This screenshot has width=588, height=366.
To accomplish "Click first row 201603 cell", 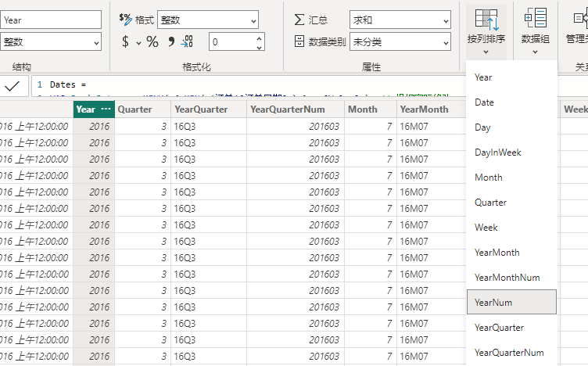I will [296, 127].
